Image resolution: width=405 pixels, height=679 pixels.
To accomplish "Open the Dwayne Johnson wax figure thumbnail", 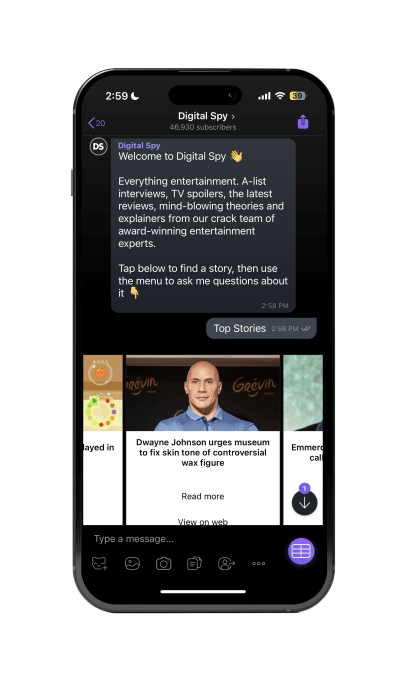I will coord(203,393).
